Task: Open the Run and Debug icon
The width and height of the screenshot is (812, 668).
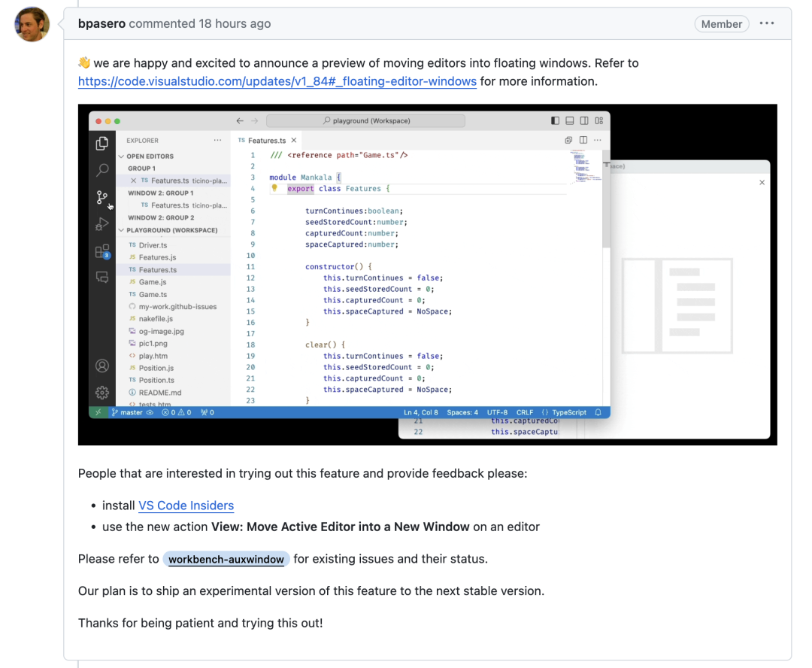Action: (102, 224)
